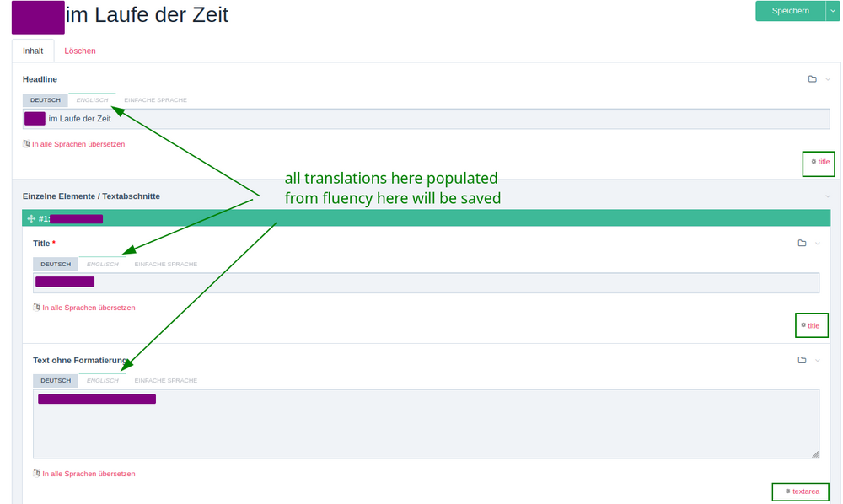The image size is (843, 504).
Task: Select ENGLISCH tab in Headline field
Action: [x=92, y=100]
